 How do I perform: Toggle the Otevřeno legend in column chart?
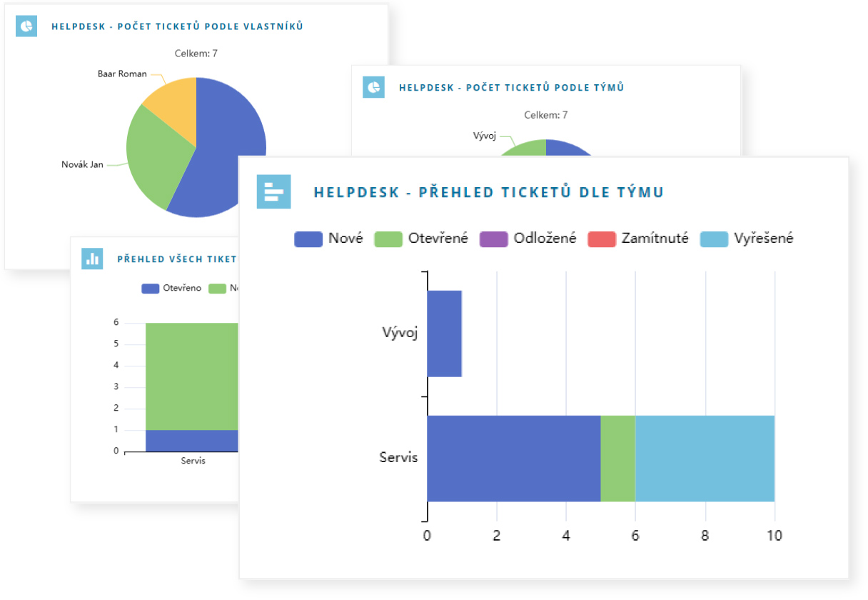point(171,289)
